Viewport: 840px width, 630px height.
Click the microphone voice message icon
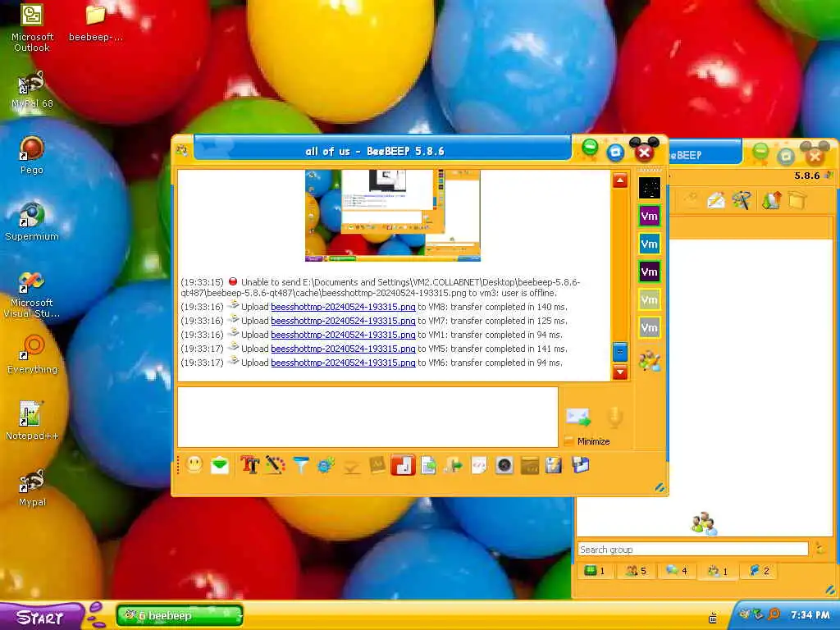pyautogui.click(x=615, y=418)
